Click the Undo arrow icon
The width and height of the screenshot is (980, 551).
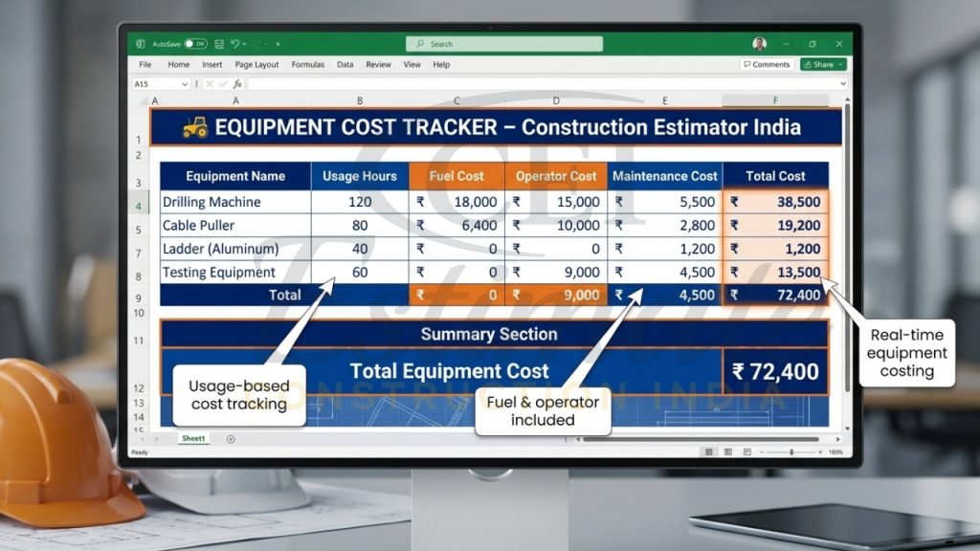tap(234, 44)
